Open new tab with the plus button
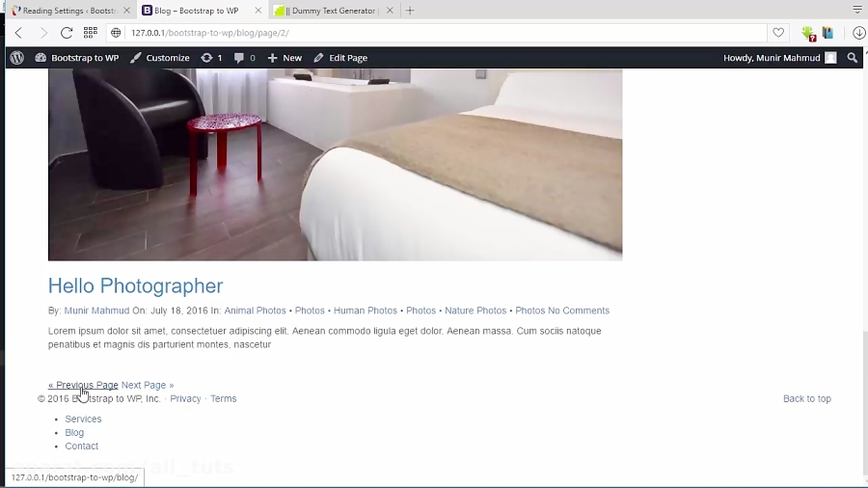Screen dimensions: 868x488 410,11
